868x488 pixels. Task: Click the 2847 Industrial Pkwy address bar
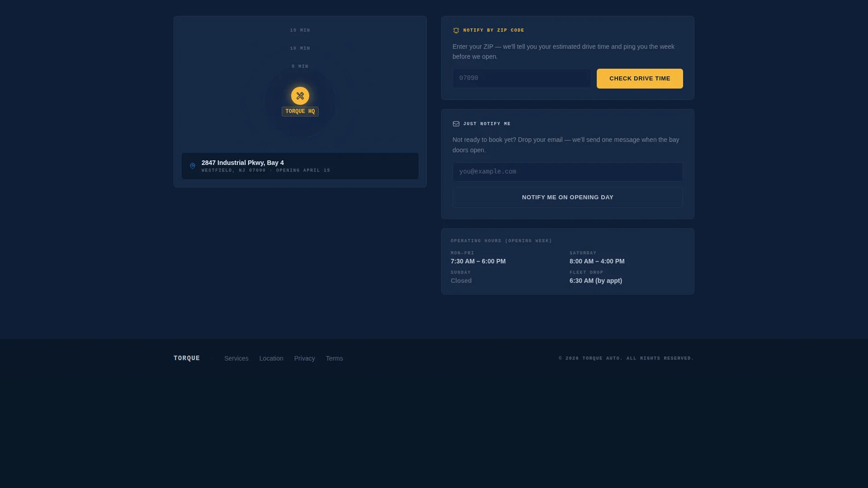(300, 166)
